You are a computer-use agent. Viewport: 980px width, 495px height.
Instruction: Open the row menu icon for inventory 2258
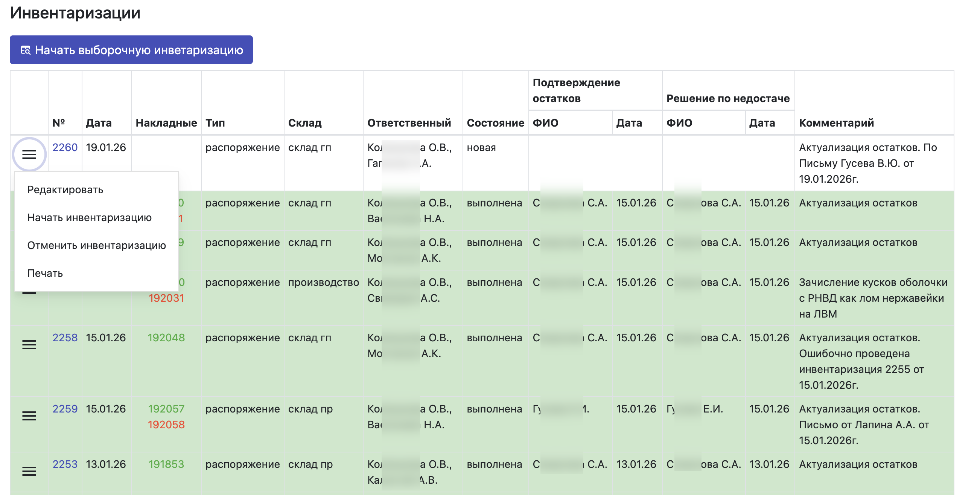(x=29, y=345)
